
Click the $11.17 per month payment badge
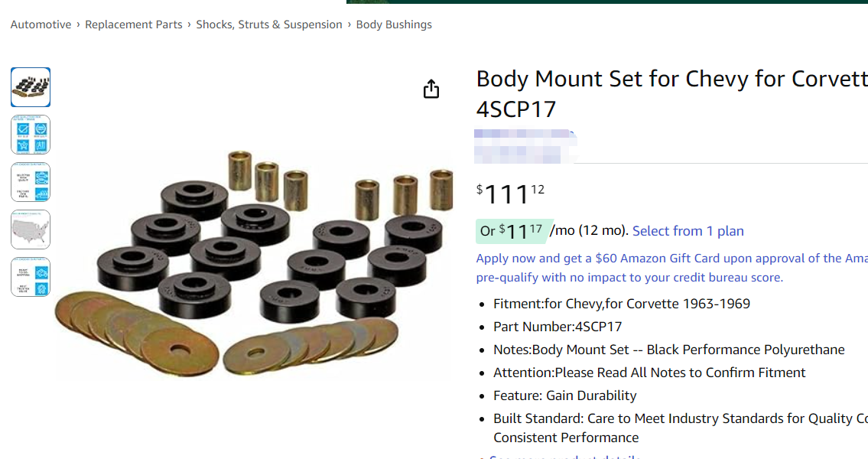point(514,231)
